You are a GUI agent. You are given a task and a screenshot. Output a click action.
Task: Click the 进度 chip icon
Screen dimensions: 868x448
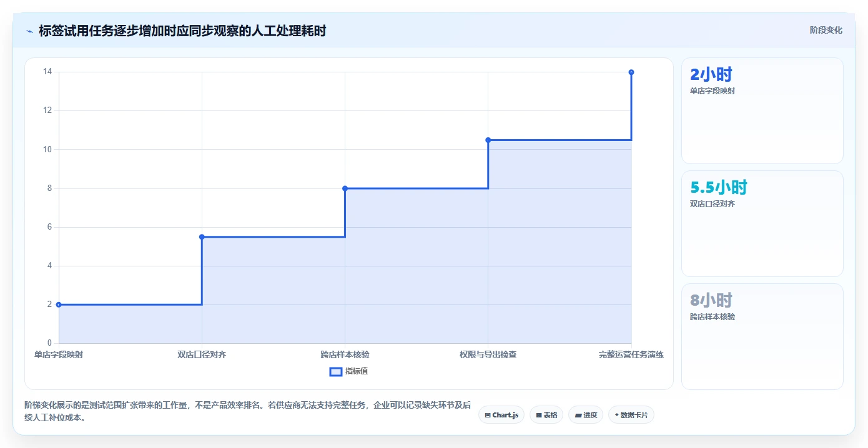click(x=578, y=415)
